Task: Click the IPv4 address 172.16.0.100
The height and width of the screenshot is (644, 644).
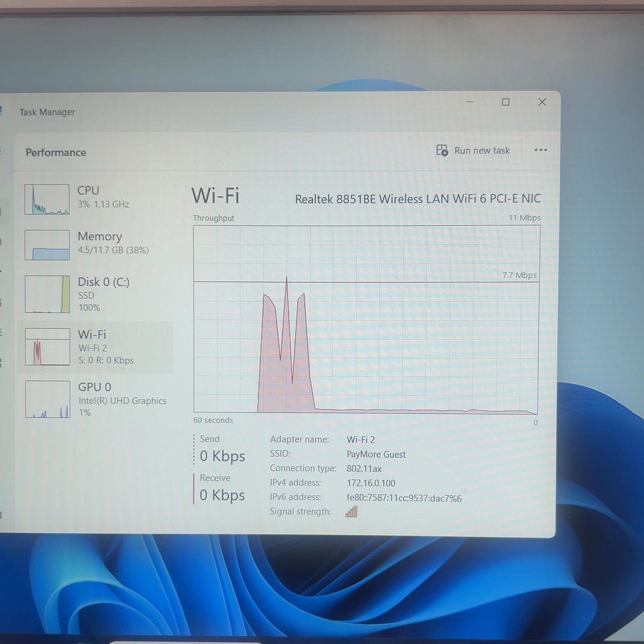Action: [371, 483]
